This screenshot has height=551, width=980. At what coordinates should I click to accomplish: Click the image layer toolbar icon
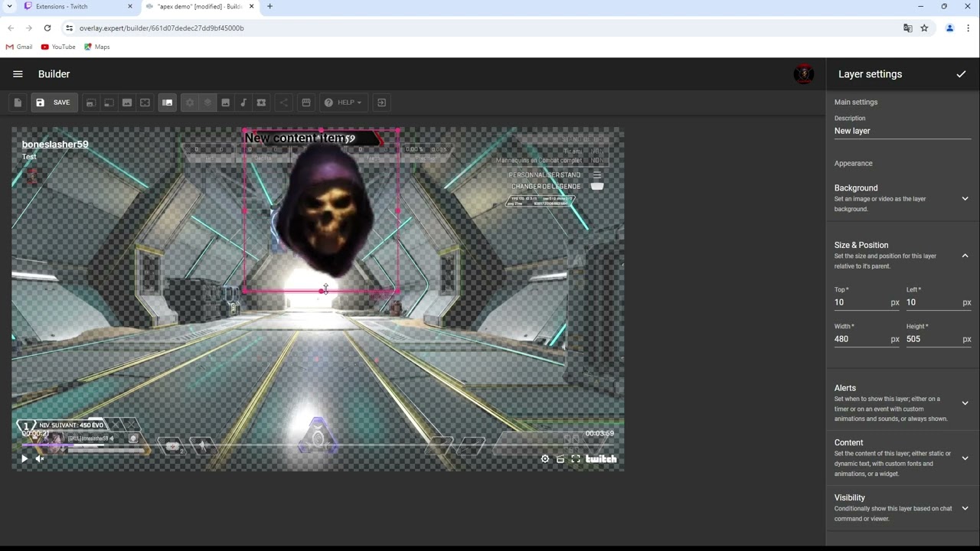click(127, 103)
